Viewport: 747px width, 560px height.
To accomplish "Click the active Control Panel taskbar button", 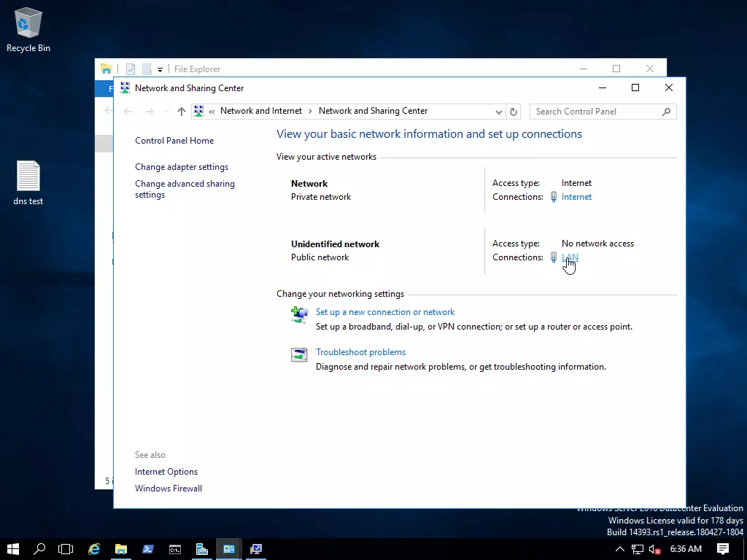I will click(229, 549).
